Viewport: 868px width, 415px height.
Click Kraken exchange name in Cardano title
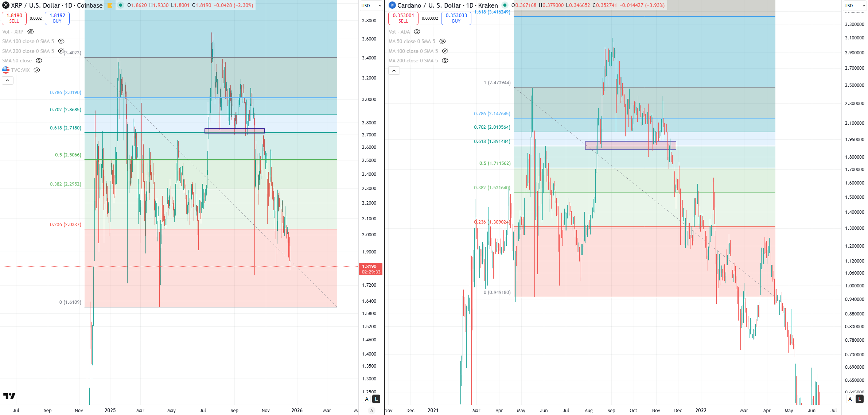click(487, 5)
